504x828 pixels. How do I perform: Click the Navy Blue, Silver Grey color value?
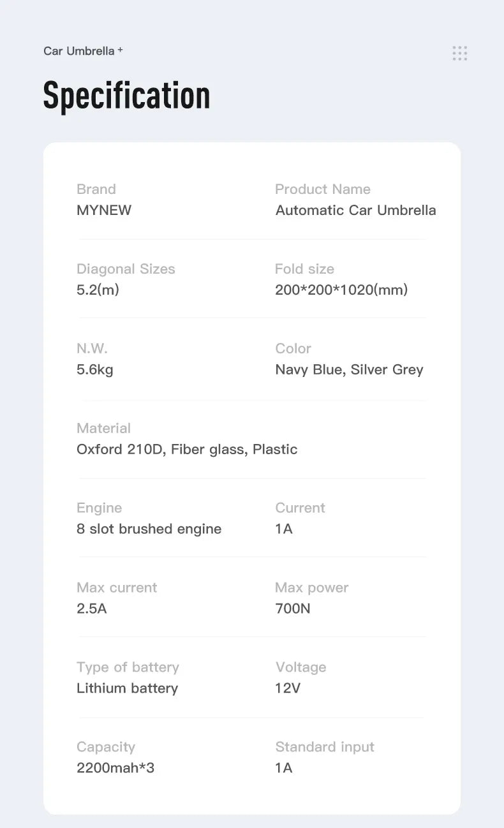(350, 370)
